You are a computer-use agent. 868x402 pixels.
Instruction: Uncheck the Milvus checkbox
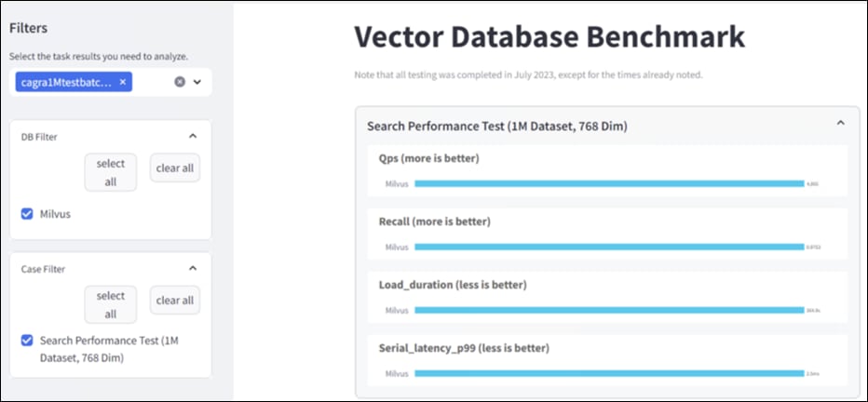tap(27, 214)
